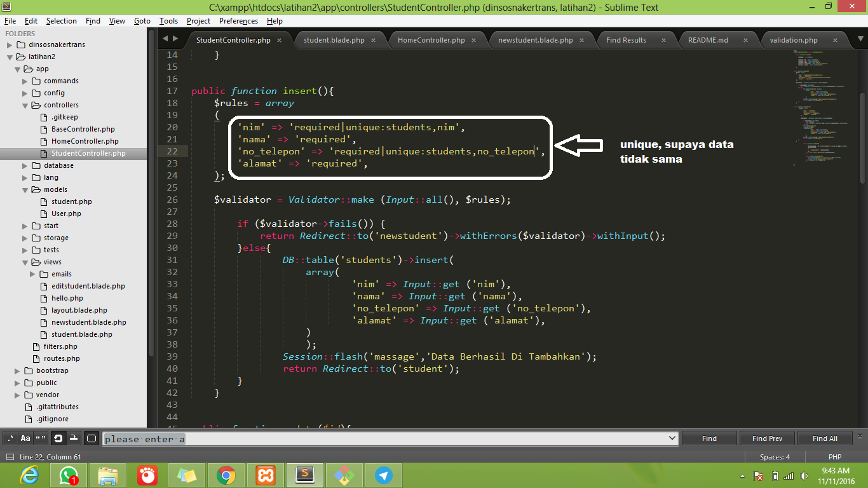Viewport: 868px width, 488px height.
Task: Toggle case sensitive search
Action: (25, 438)
